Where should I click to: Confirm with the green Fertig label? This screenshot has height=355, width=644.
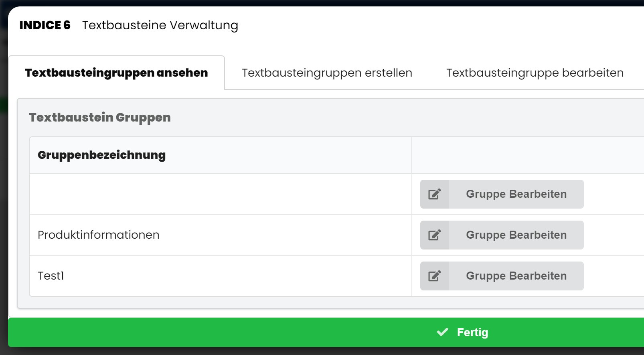click(472, 332)
